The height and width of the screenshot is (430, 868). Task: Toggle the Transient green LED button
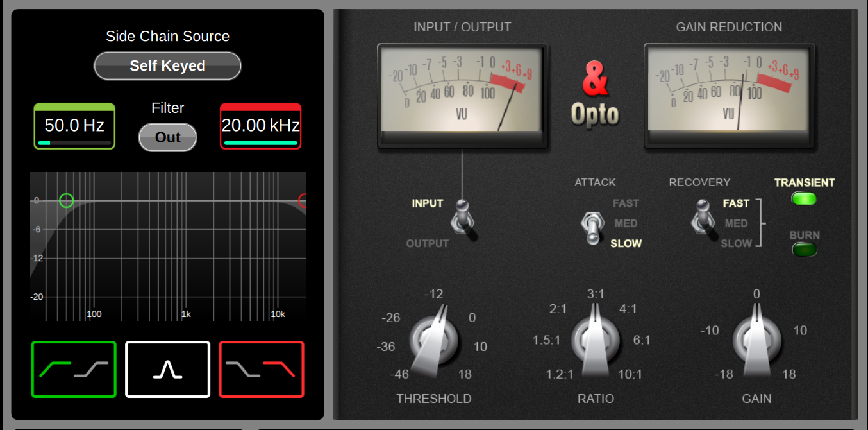pyautogui.click(x=804, y=198)
